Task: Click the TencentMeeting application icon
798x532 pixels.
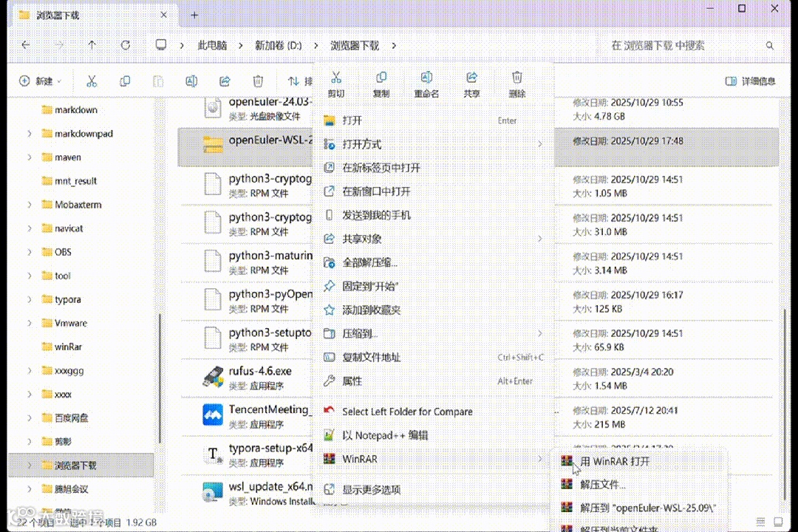Action: [x=213, y=415]
